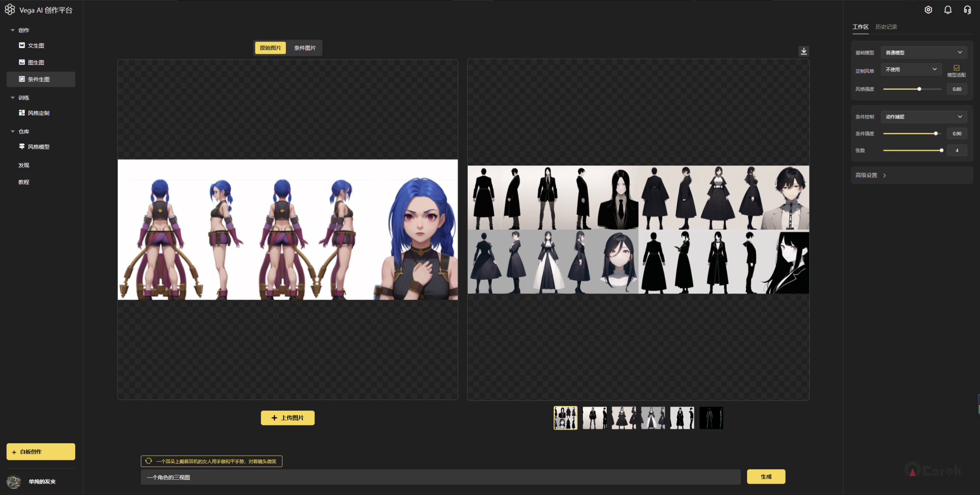Refresh the suggested prompt text
980x495 pixels.
[x=148, y=461]
